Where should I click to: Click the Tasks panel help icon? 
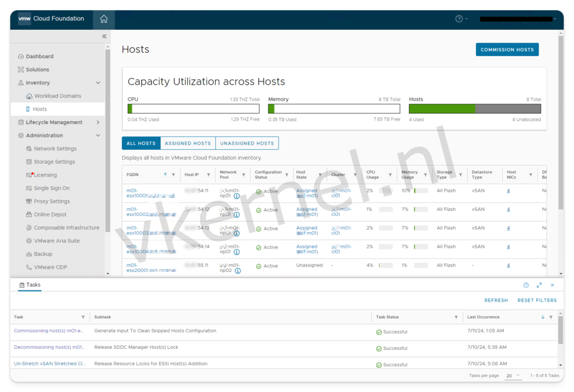click(526, 285)
